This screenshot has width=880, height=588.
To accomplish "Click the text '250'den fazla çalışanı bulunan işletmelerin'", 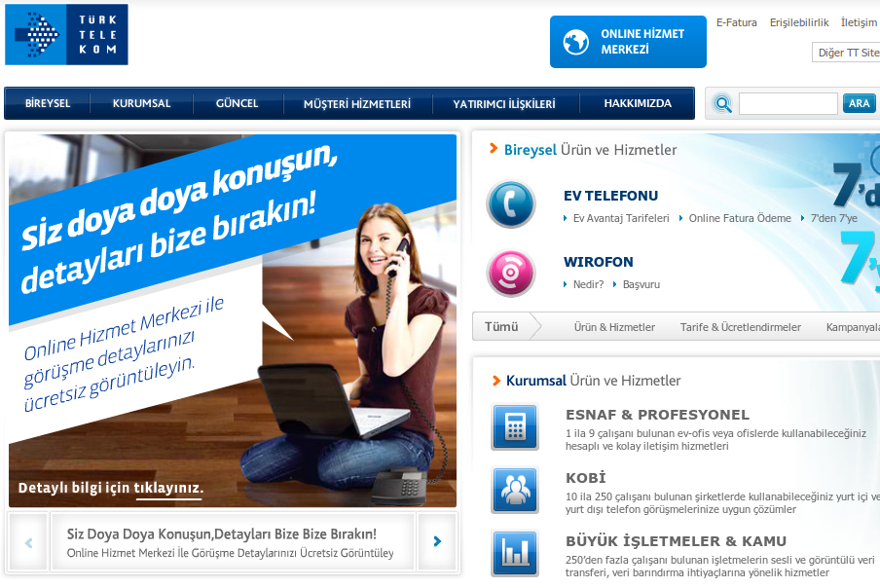I will 720,567.
